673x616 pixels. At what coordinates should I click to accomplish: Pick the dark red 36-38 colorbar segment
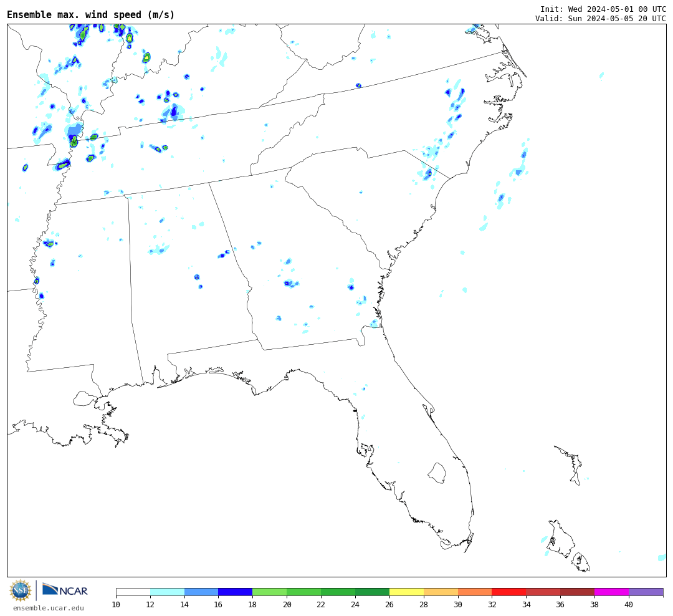click(577, 592)
